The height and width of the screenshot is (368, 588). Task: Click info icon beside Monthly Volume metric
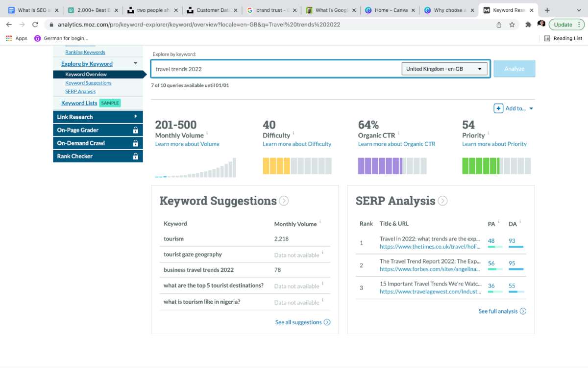pyautogui.click(x=207, y=133)
